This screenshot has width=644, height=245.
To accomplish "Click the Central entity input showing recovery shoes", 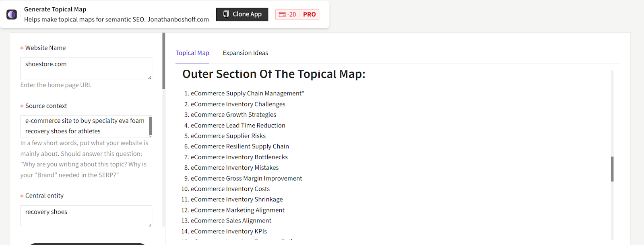I will pos(86,214).
